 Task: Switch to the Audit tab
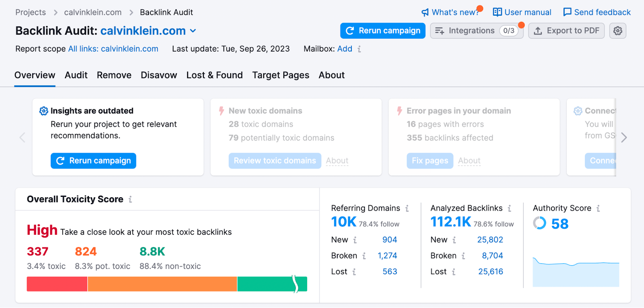click(x=76, y=75)
